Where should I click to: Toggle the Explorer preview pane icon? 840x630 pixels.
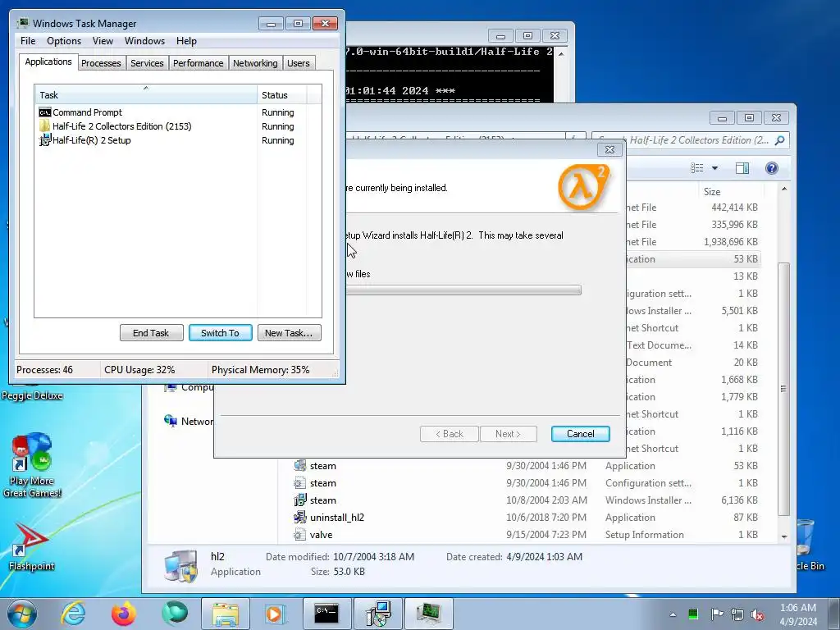(742, 168)
